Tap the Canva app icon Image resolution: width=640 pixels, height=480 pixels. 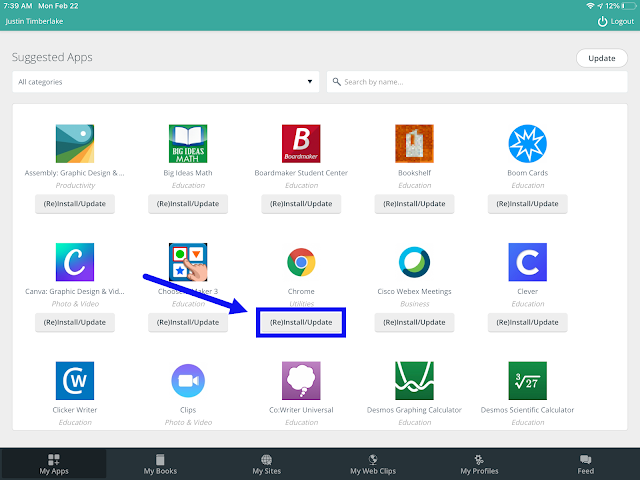(75, 262)
